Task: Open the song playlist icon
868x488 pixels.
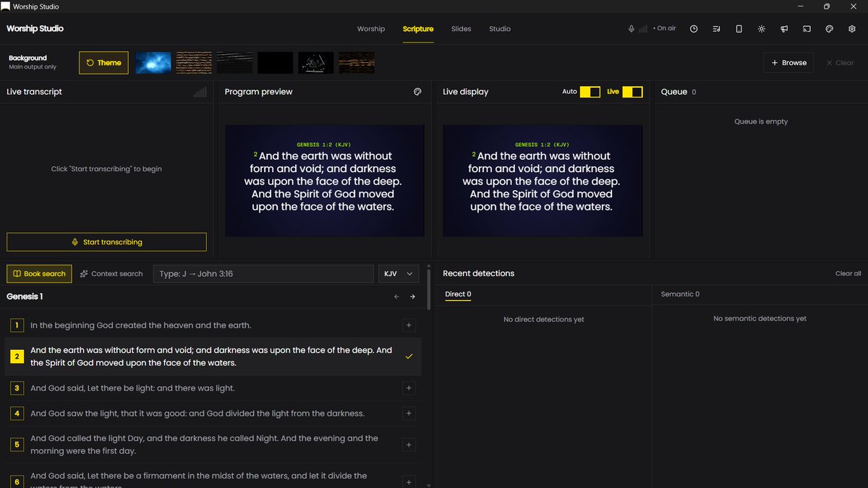Action: tap(716, 29)
